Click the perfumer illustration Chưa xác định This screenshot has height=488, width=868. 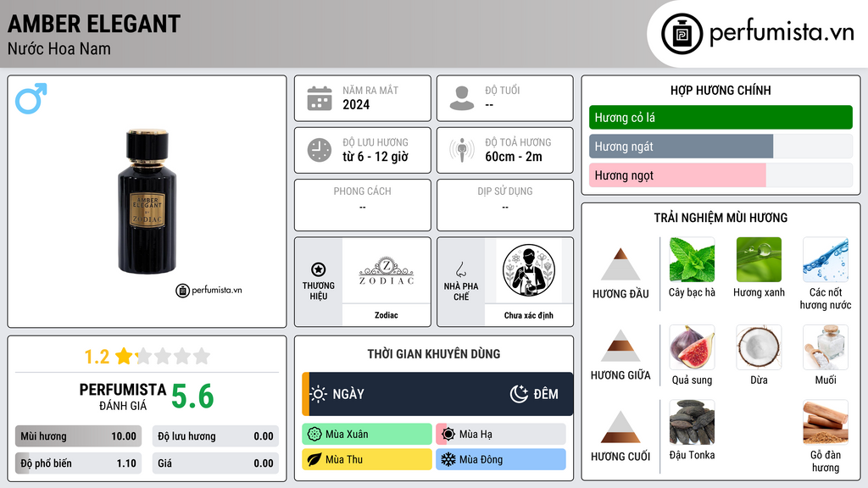click(x=529, y=270)
